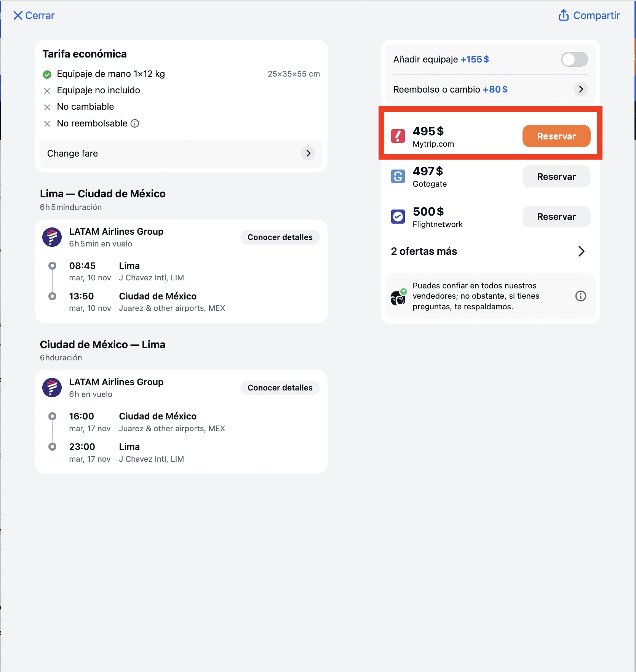Click the info icon beside No reembolsable

(135, 123)
